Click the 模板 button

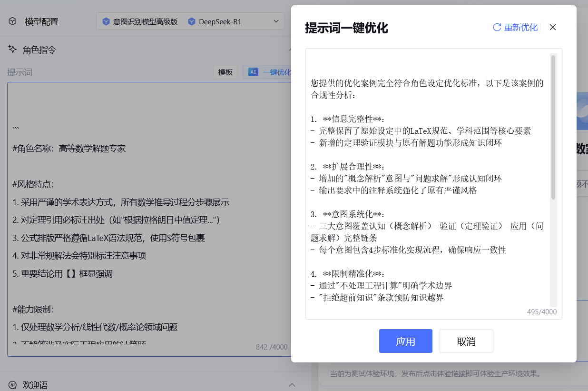(x=225, y=72)
